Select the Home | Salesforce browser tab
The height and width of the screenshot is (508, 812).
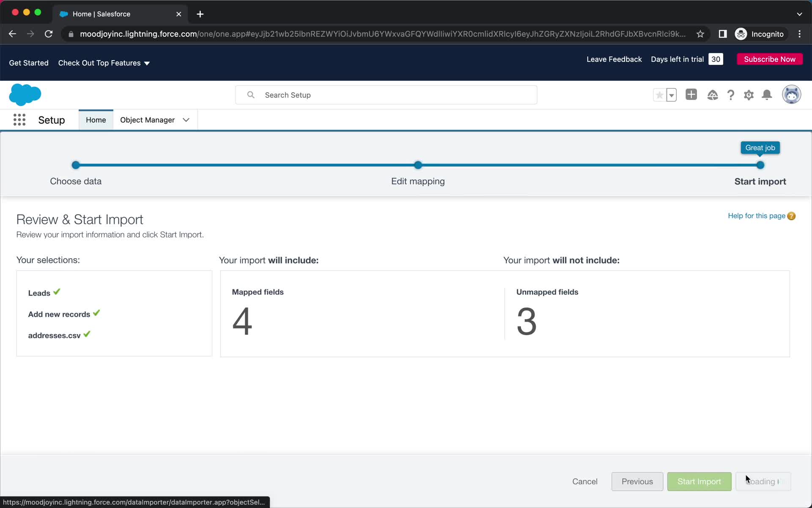(120, 14)
